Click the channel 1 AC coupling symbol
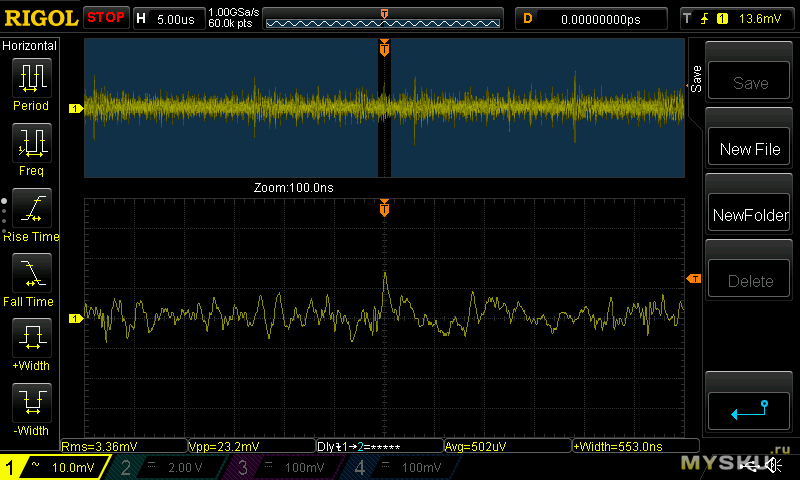The width and height of the screenshot is (800, 480). [35, 465]
